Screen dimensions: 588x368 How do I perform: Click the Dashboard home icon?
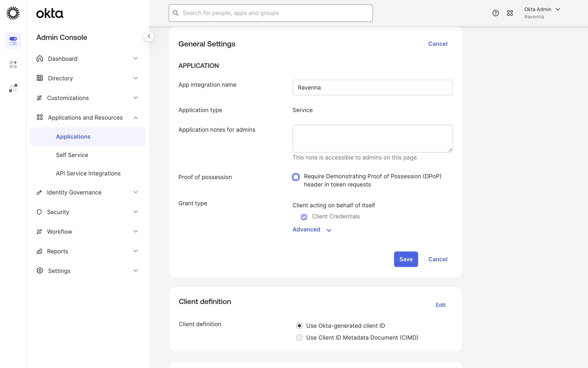point(40,58)
